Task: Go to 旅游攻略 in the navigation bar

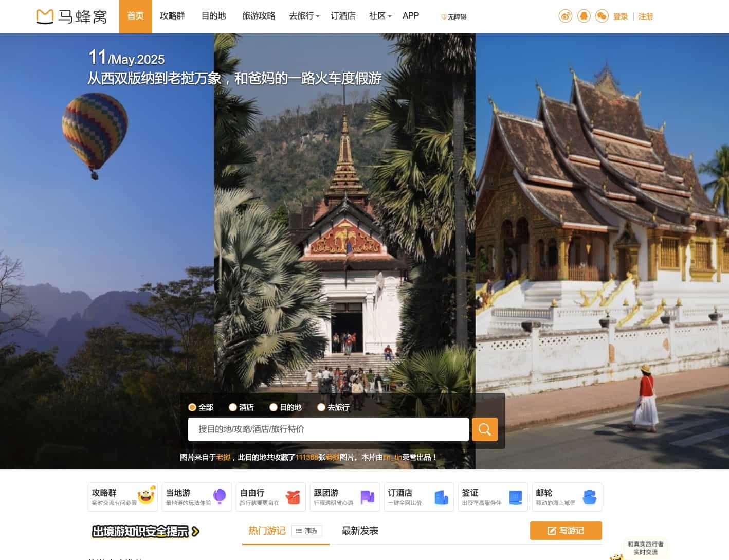Action: pyautogui.click(x=259, y=16)
